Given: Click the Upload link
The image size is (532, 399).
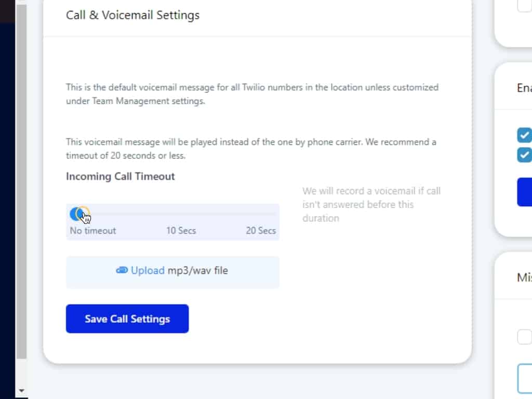Looking at the screenshot, I should pyautogui.click(x=148, y=271).
